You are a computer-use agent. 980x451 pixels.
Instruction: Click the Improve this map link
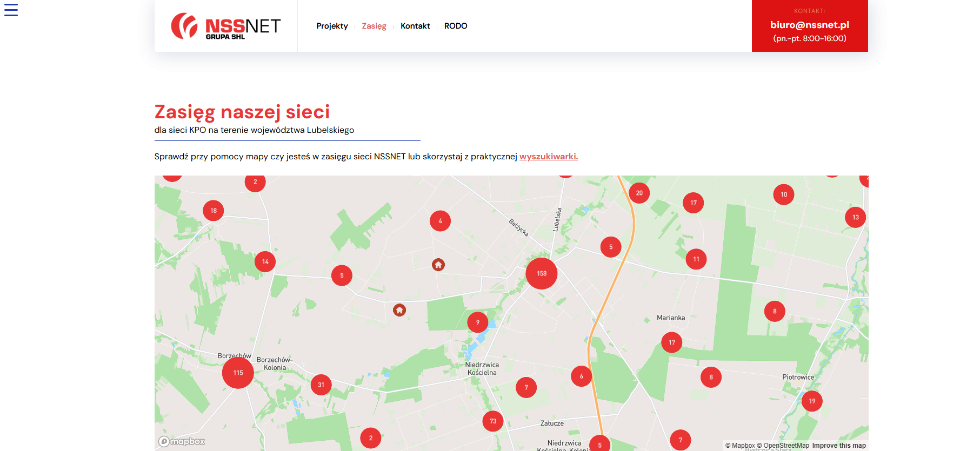[839, 446]
